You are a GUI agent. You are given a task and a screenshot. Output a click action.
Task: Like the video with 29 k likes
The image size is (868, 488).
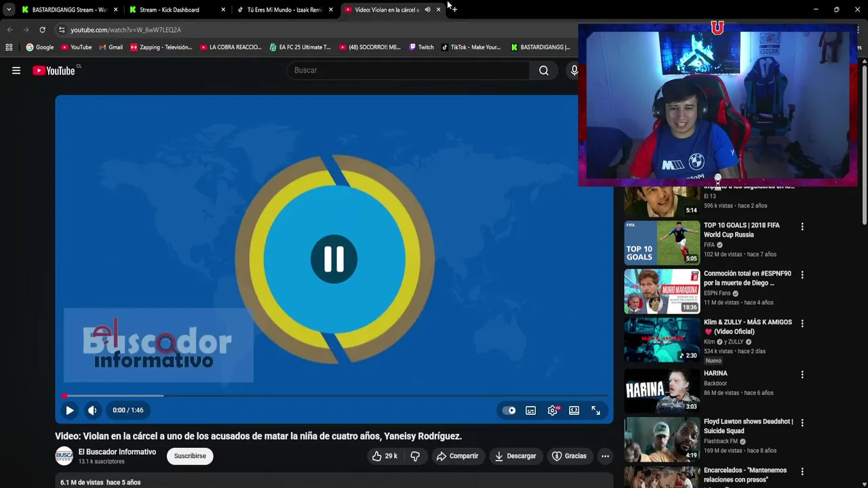pos(384,456)
